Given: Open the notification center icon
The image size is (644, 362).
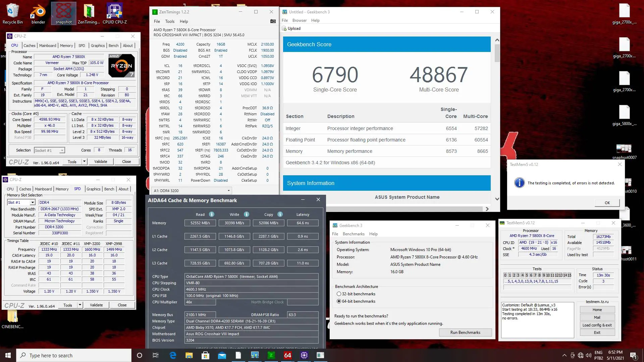Looking at the screenshot, I should [x=633, y=355].
